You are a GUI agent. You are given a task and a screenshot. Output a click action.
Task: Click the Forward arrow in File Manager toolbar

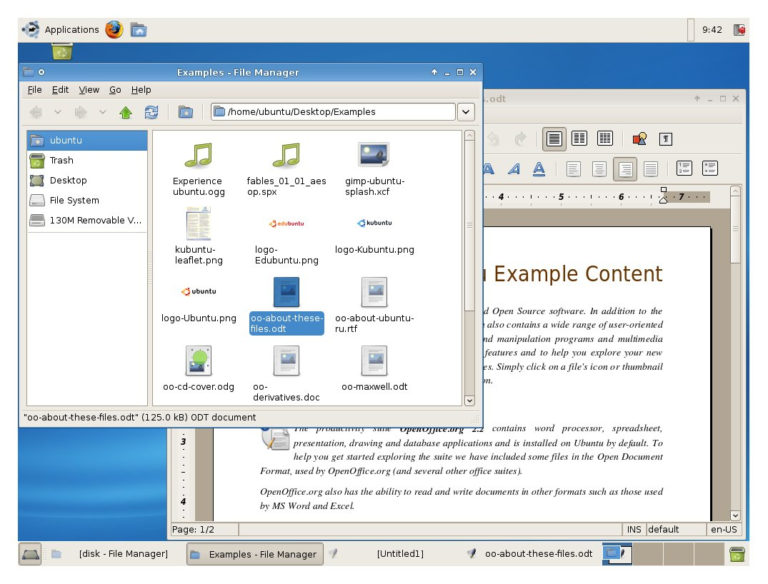(80, 113)
